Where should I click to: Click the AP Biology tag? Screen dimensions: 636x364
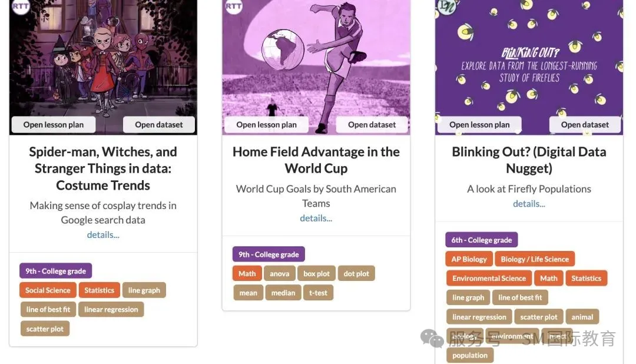[x=469, y=259]
